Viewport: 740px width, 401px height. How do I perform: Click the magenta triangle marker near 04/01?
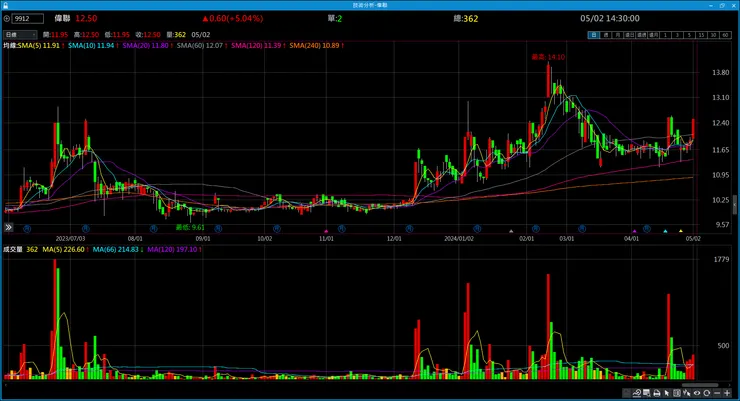coord(634,231)
